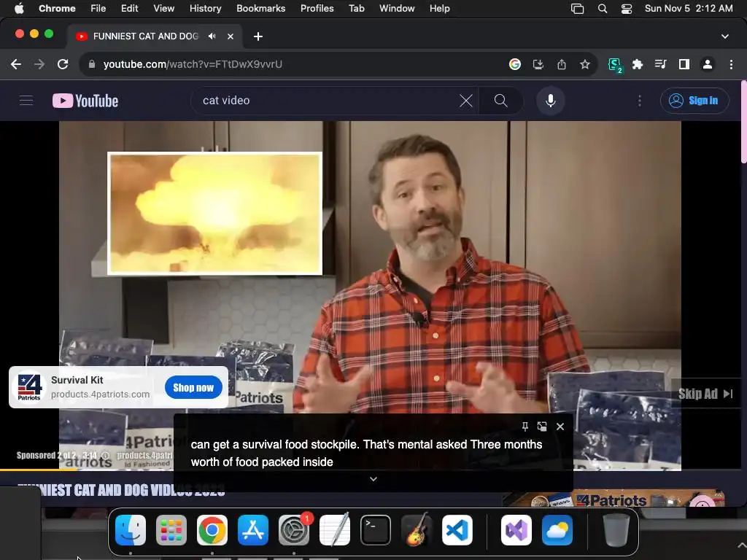Open the Apple menu
This screenshot has width=747, height=560.
19,8
